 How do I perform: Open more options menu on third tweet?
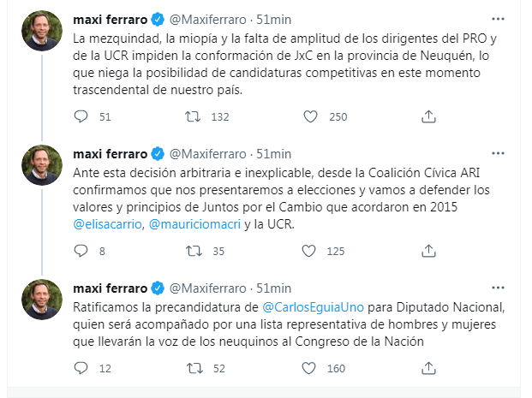[x=498, y=288]
